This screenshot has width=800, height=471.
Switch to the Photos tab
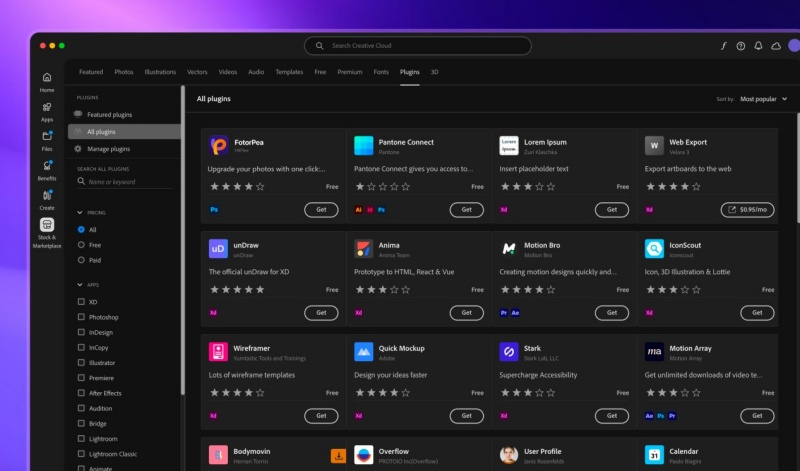[x=124, y=72]
